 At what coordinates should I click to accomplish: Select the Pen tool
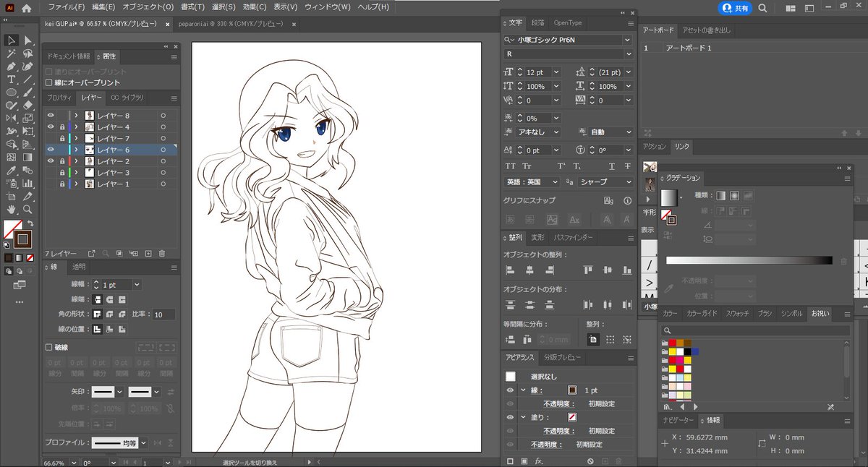12,67
